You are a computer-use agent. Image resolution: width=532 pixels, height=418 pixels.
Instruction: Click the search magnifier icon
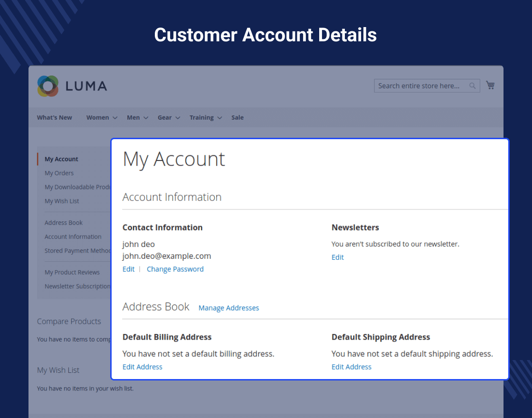tap(472, 86)
